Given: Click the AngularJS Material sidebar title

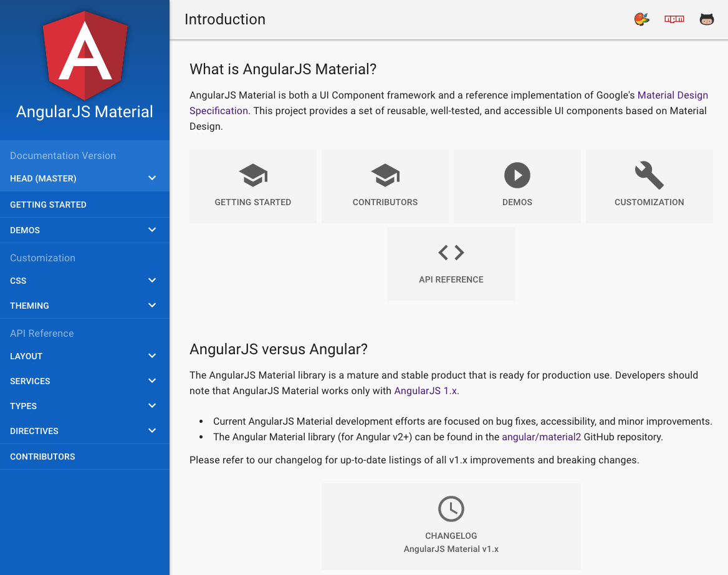Looking at the screenshot, I should (x=85, y=112).
